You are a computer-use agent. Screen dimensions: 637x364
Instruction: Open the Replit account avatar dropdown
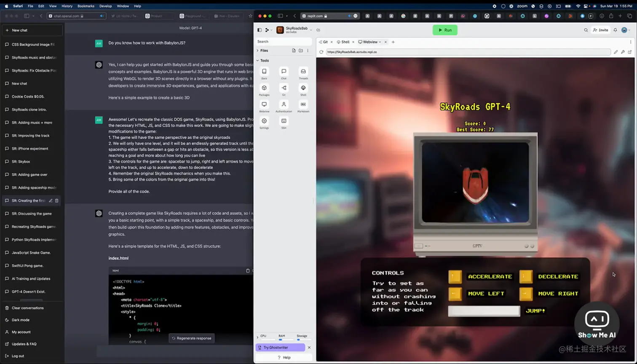(x=626, y=30)
